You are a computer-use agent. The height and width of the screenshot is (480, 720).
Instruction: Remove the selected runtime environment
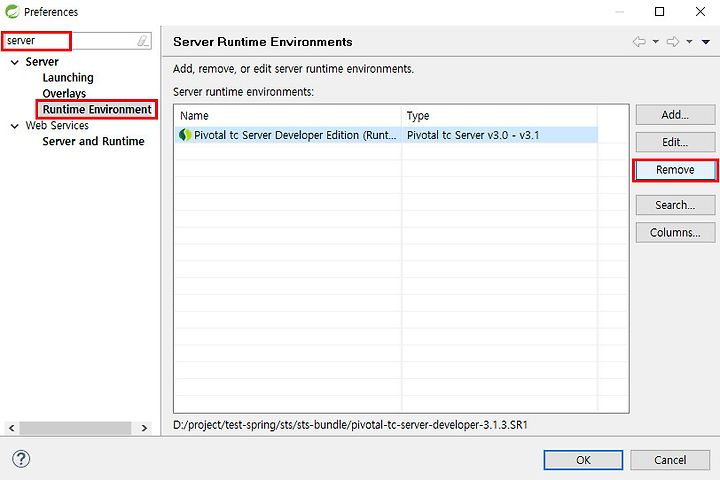675,170
